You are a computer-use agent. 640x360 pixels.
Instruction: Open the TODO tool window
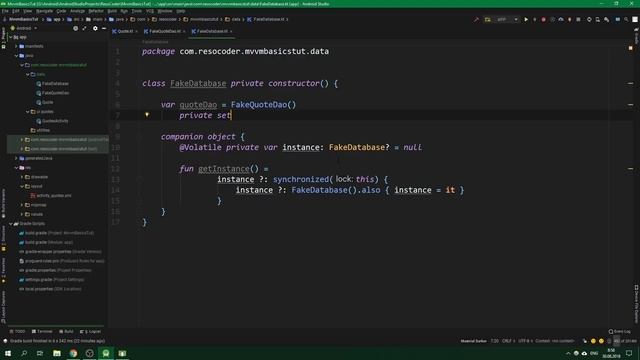point(17,331)
